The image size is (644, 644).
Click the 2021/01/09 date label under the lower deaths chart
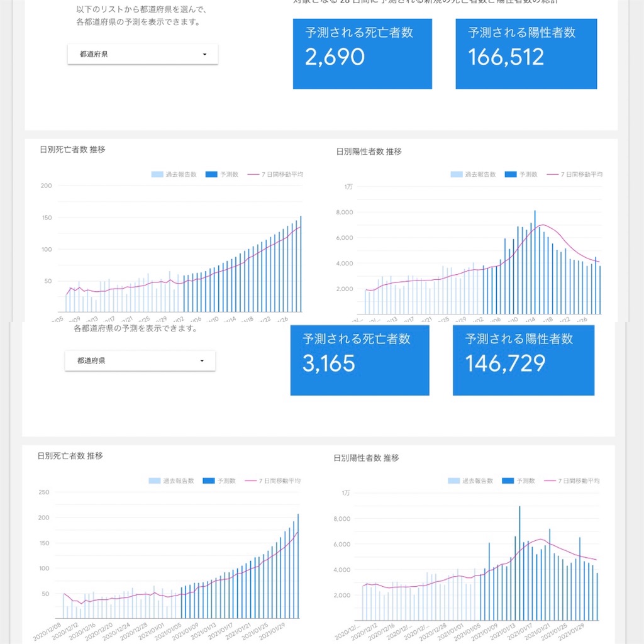point(186,631)
